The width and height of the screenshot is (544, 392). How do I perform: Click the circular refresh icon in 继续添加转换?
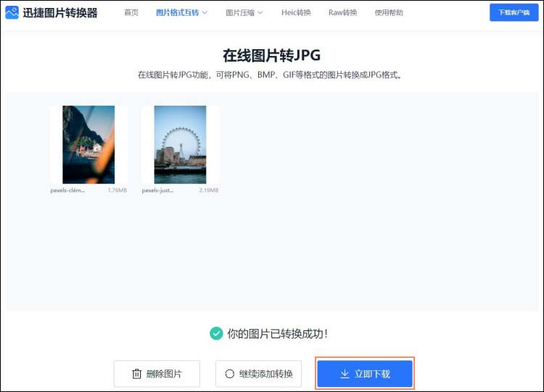tap(230, 374)
